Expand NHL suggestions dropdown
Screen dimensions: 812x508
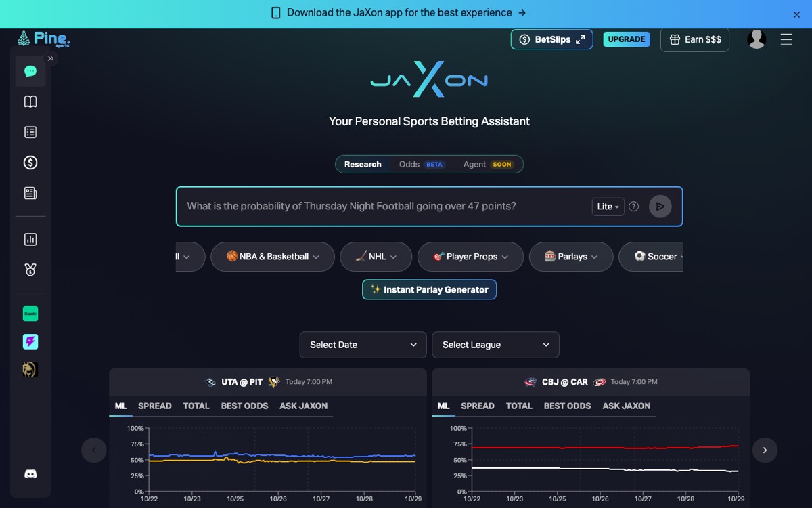click(376, 257)
